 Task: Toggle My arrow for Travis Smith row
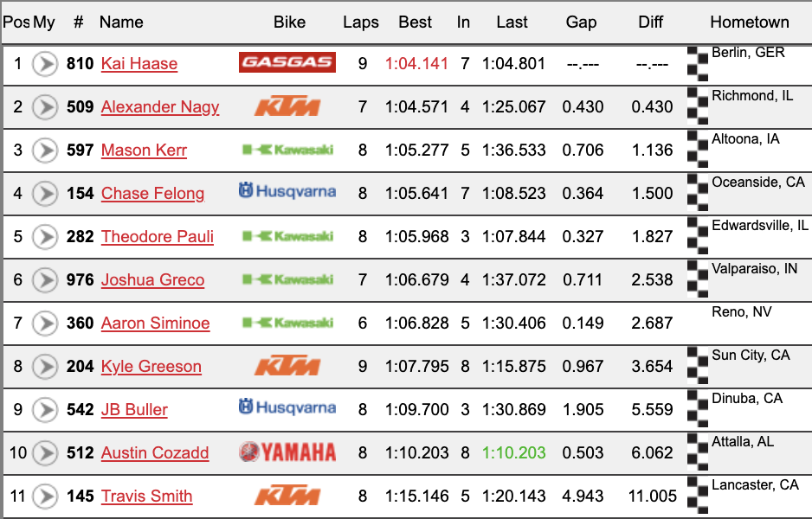coord(45,497)
